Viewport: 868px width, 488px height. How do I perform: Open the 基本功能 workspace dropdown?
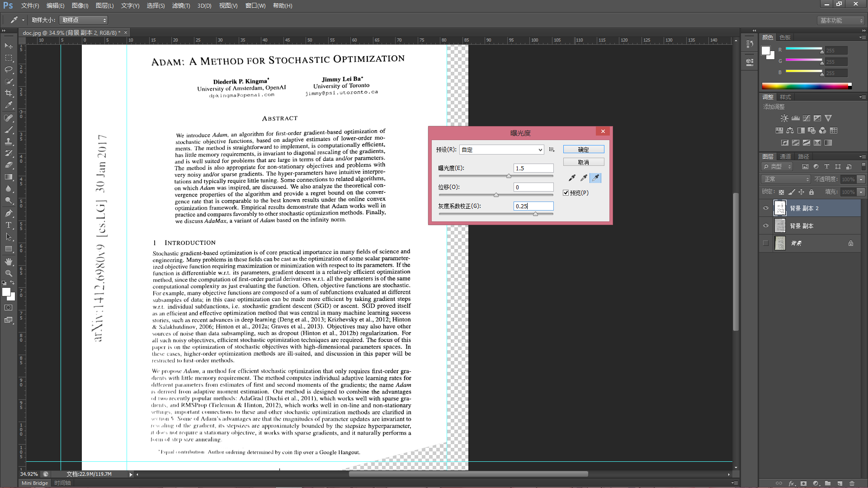841,20
